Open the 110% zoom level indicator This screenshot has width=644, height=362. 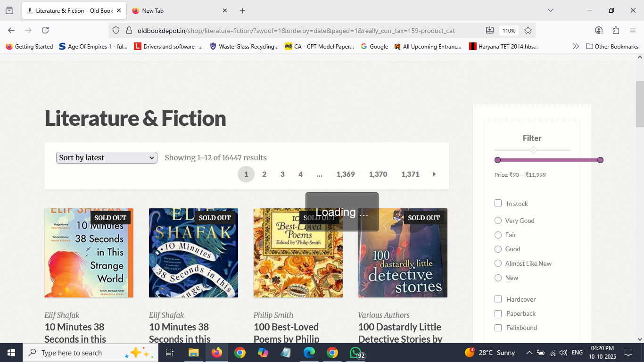click(509, 30)
